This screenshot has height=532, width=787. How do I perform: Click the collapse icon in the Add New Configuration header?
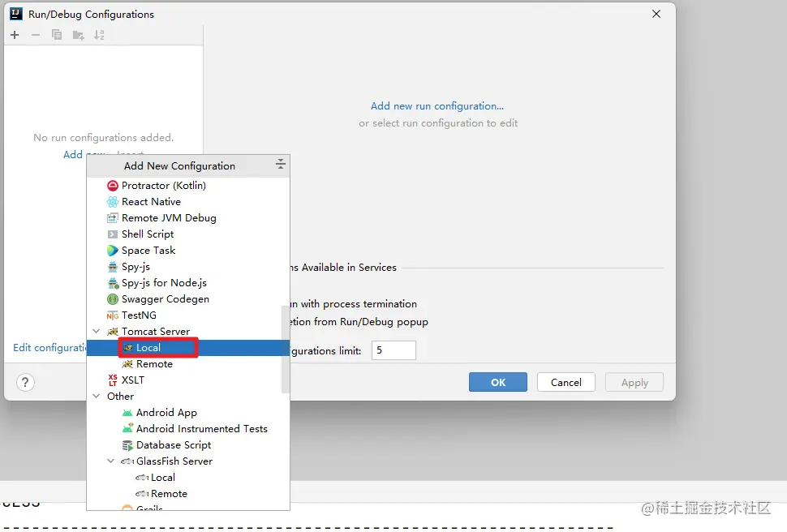click(x=281, y=164)
